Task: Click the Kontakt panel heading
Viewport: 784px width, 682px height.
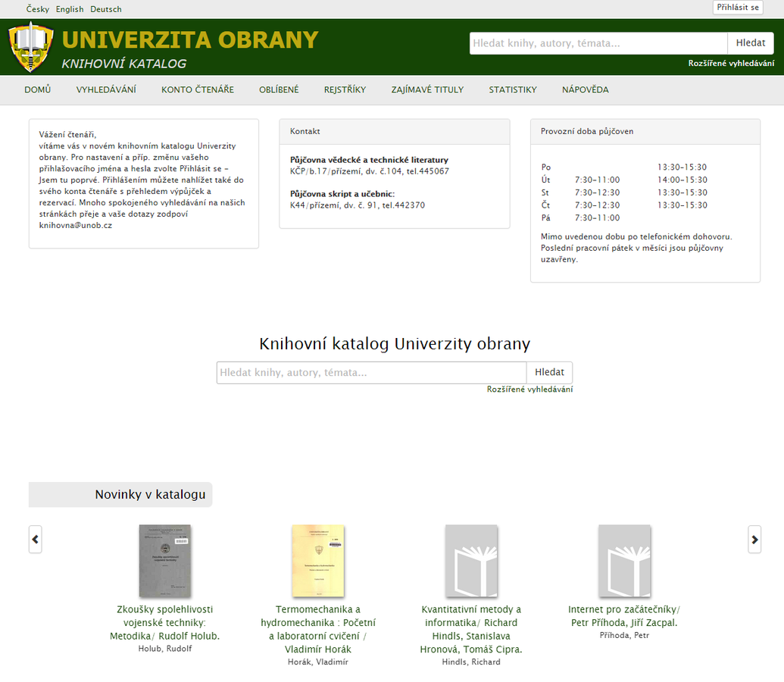Action: pos(305,131)
